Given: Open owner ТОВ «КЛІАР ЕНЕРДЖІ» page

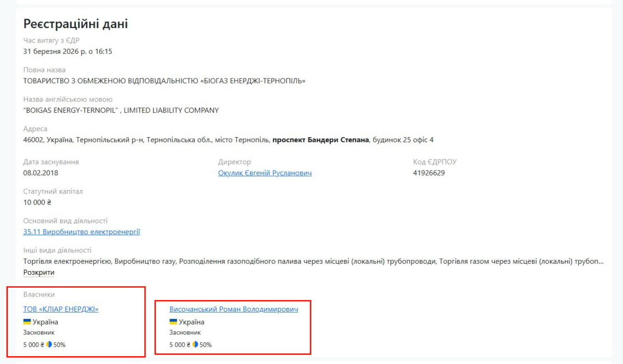Looking at the screenshot, I should coord(61,309).
